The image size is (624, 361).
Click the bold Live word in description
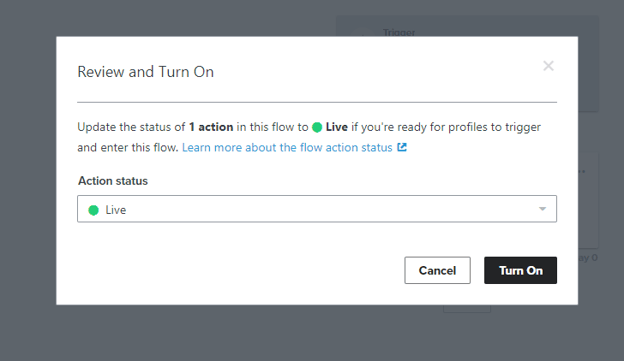click(x=337, y=127)
